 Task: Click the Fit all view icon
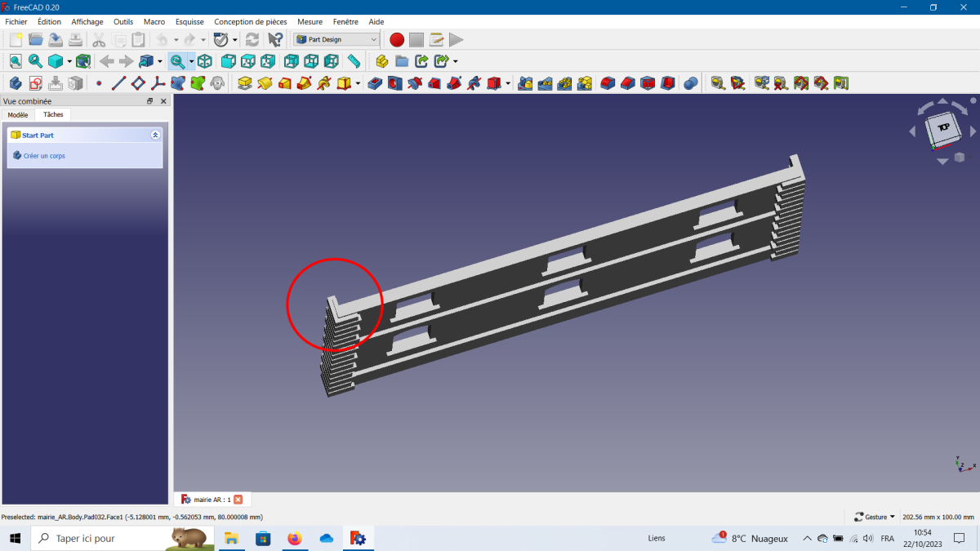tap(16, 61)
